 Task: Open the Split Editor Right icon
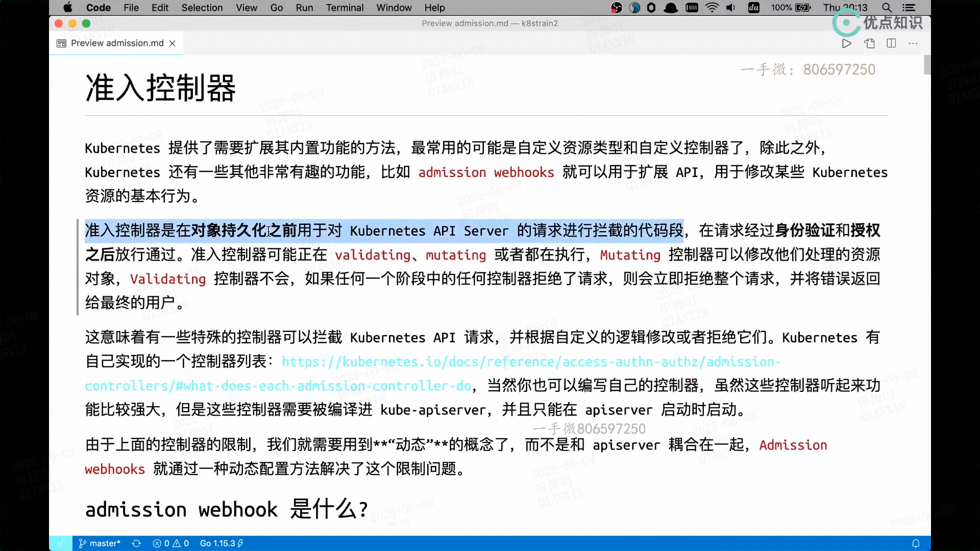click(x=891, y=43)
